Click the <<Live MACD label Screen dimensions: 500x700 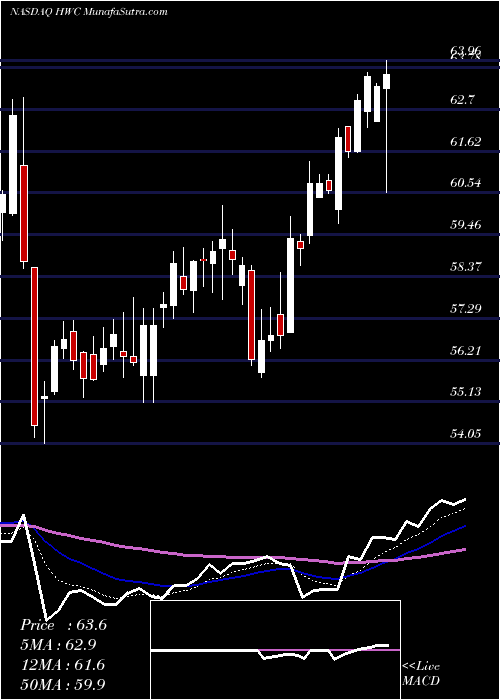[421, 673]
